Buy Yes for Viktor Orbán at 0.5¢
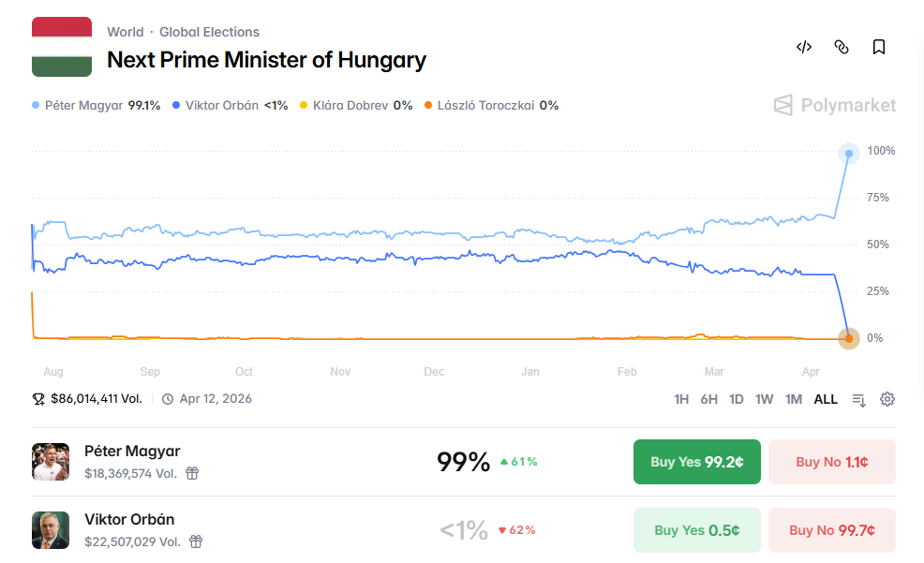Screen dimensions: 924x563 (695, 530)
